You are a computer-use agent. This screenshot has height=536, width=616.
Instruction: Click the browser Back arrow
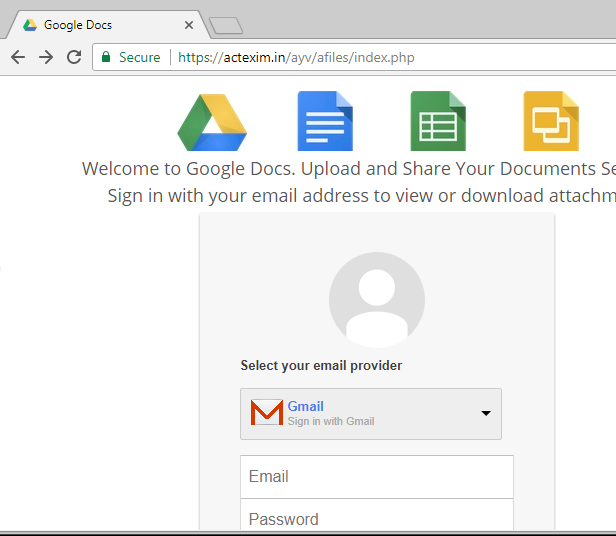click(18, 57)
